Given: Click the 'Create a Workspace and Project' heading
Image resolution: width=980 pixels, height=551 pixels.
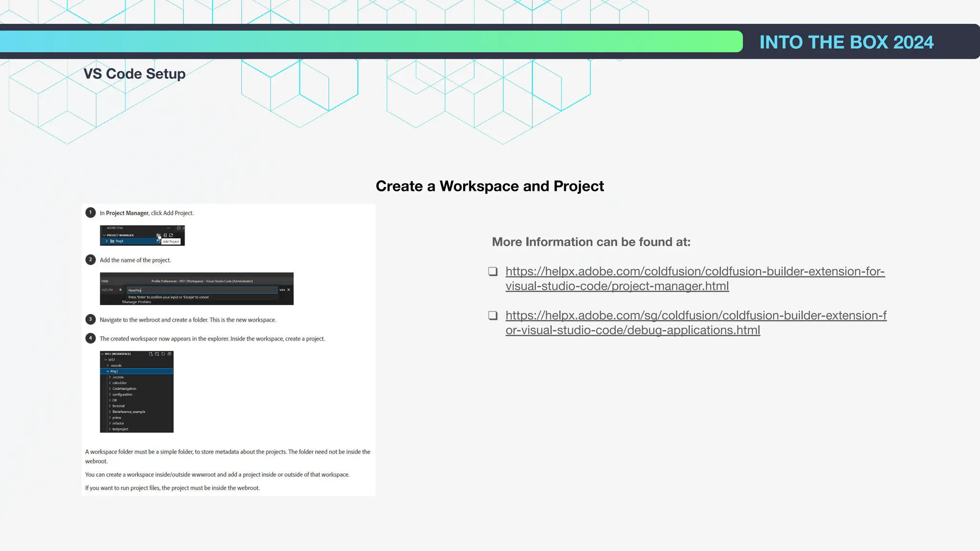Looking at the screenshot, I should (x=490, y=186).
